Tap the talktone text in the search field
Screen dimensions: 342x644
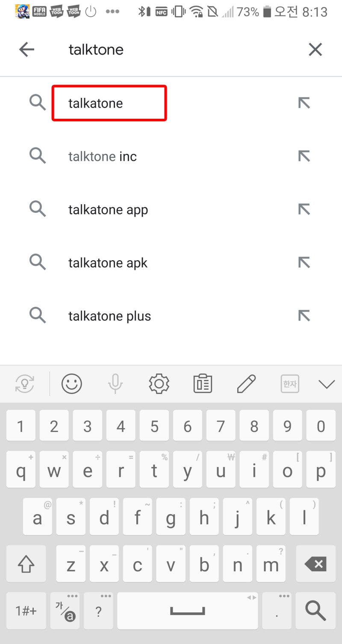(x=95, y=49)
